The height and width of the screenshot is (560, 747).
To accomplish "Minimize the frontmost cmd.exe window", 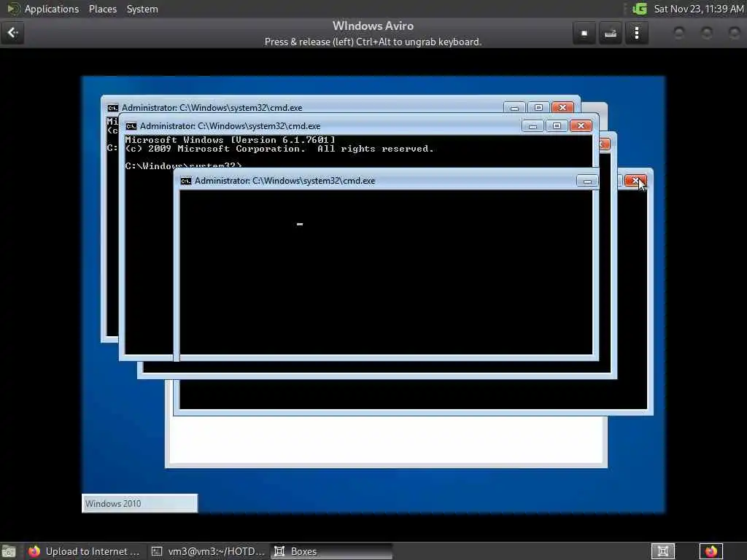I will [587, 181].
